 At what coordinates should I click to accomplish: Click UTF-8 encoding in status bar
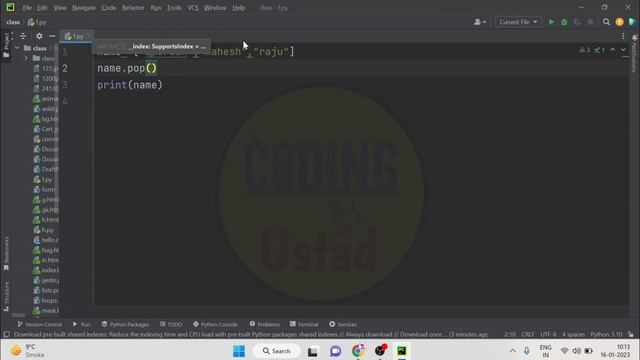[x=548, y=334]
